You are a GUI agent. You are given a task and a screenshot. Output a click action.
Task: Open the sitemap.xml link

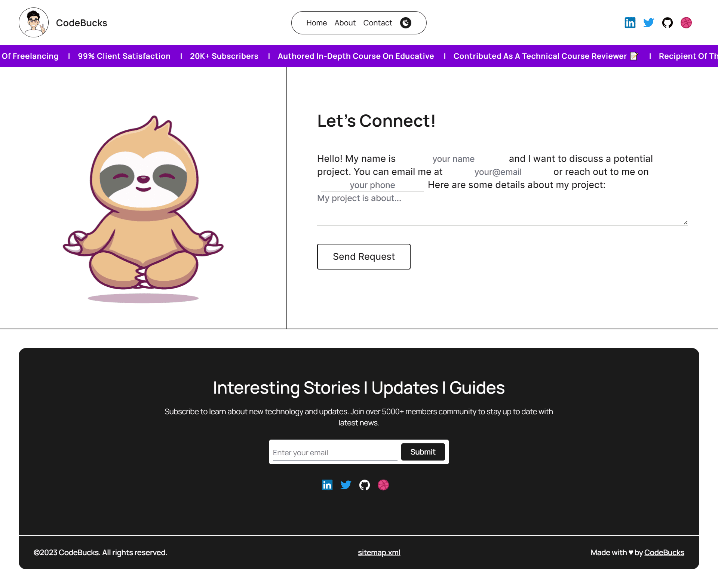379,552
